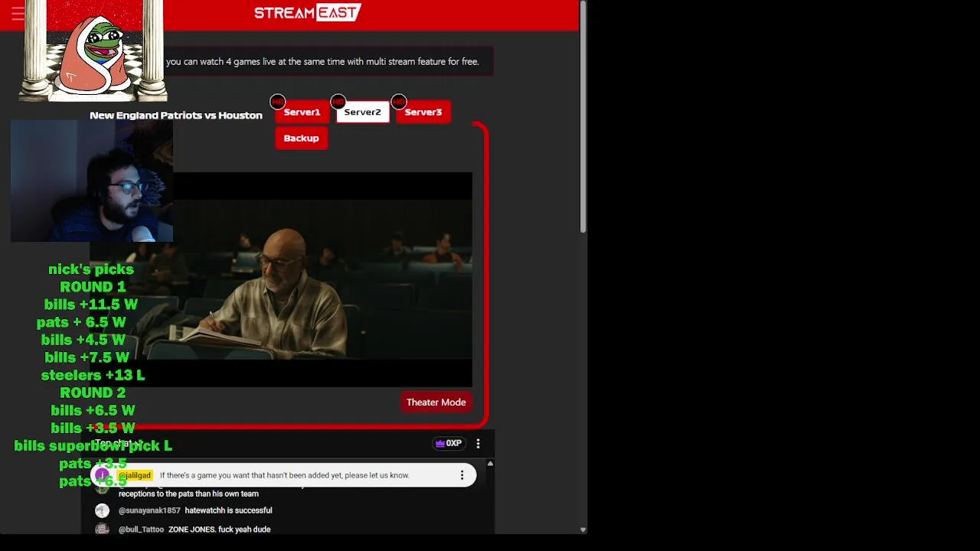Click the StreamEast logo
The width and height of the screenshot is (980, 551).
coord(307,12)
